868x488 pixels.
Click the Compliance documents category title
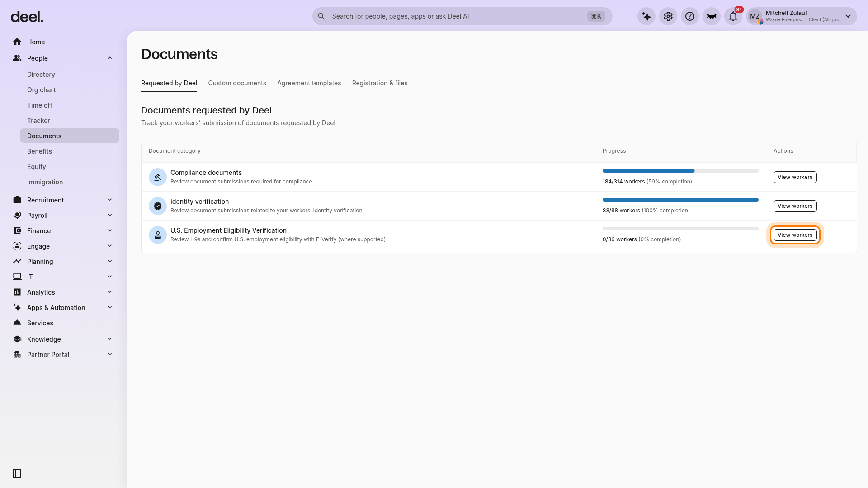[206, 173]
